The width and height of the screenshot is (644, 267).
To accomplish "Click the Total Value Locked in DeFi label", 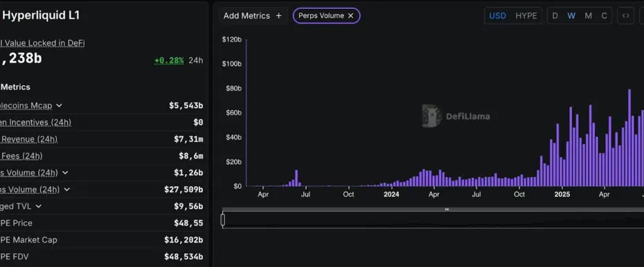I will coord(42,43).
